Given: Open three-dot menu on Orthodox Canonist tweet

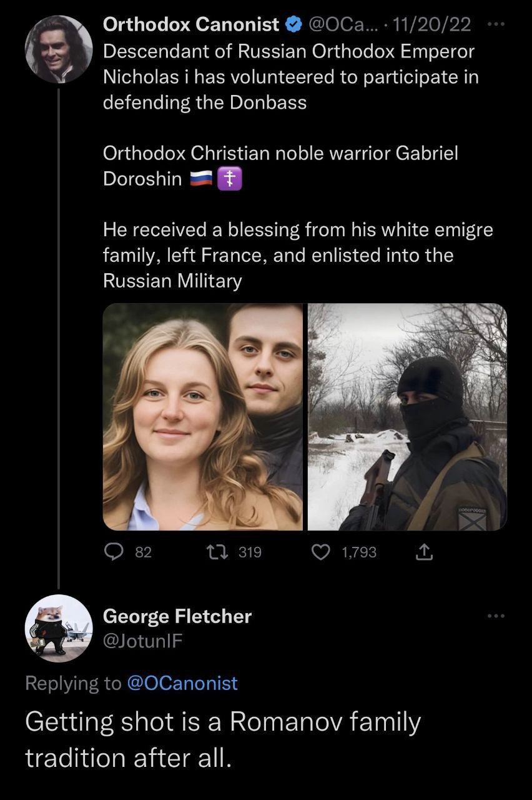Looking at the screenshot, I should click(x=495, y=25).
